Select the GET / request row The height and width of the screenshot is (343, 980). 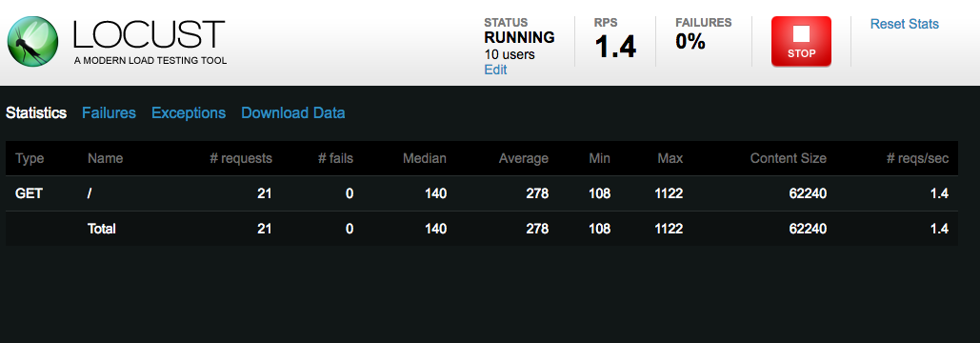point(481,193)
